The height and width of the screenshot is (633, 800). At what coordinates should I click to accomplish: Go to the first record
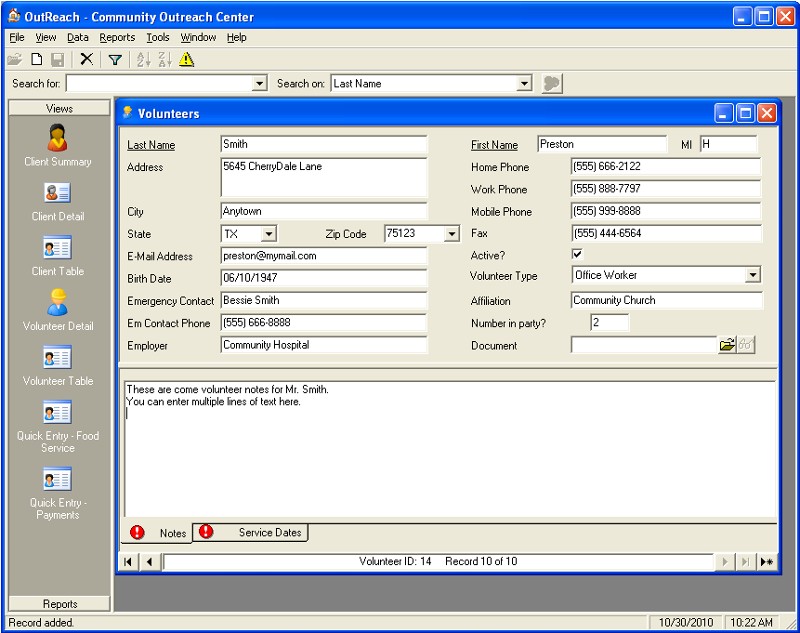tap(128, 562)
